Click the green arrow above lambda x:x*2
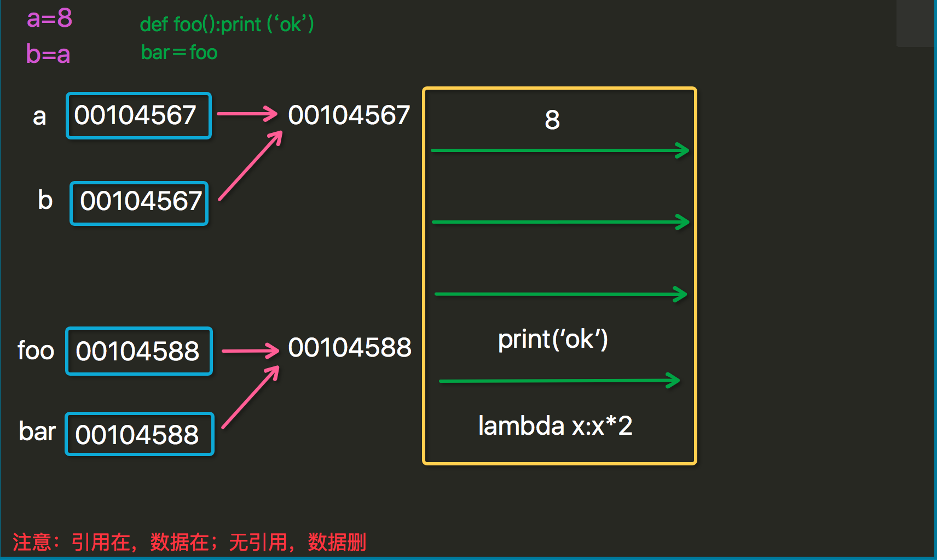This screenshot has height=560, width=937. pos(559,380)
